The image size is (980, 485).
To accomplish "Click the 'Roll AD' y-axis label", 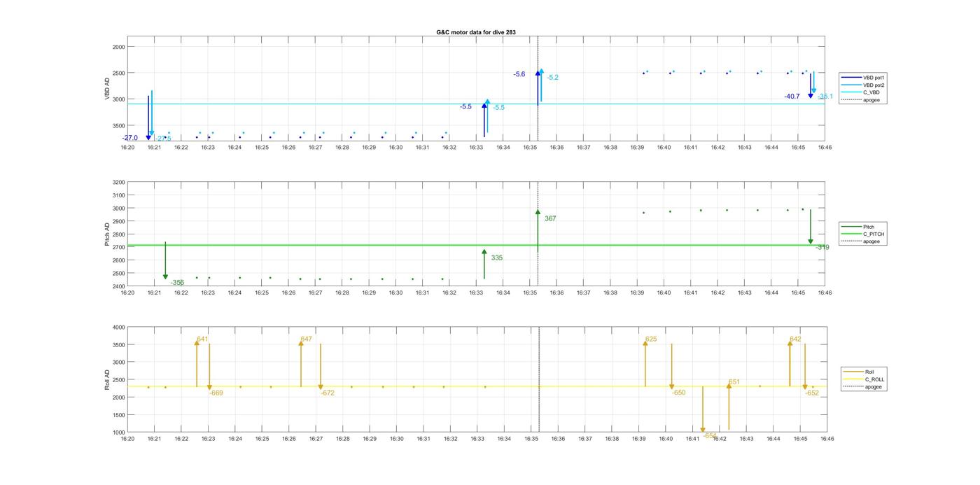I will coord(107,380).
